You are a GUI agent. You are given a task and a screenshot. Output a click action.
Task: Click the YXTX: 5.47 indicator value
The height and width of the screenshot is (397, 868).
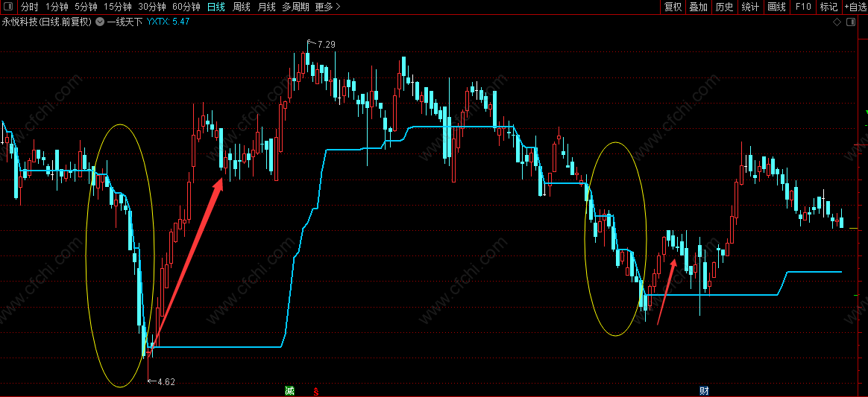[169, 22]
